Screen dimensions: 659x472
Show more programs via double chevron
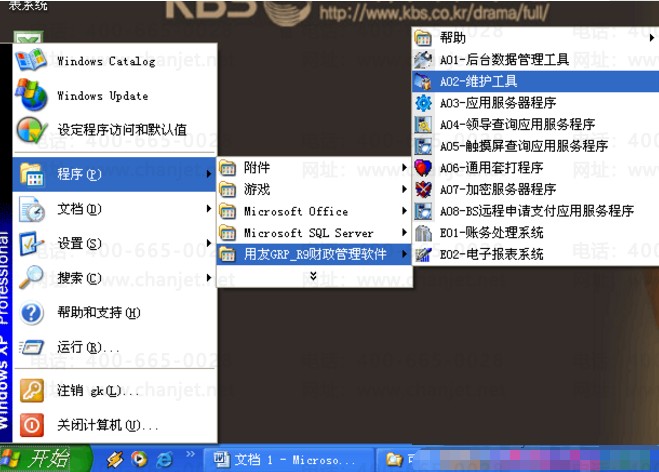pos(313,276)
